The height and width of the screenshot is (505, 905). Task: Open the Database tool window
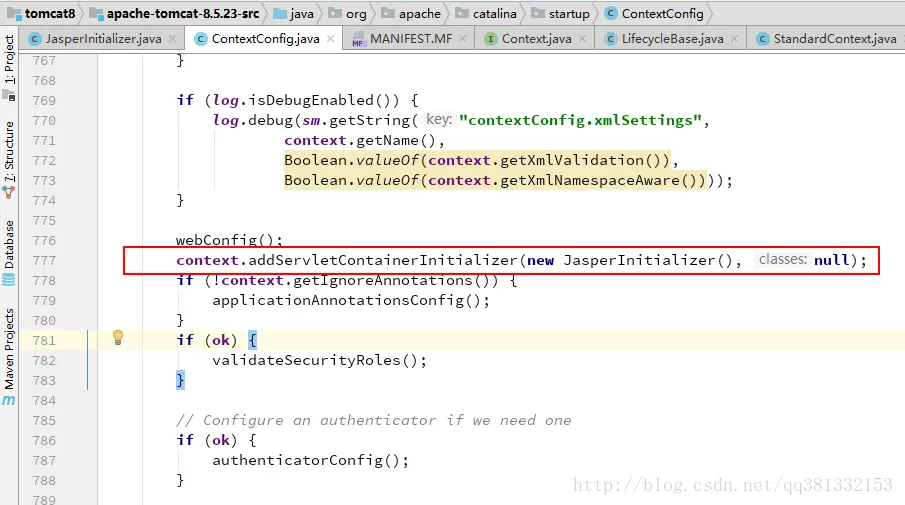click(9, 252)
